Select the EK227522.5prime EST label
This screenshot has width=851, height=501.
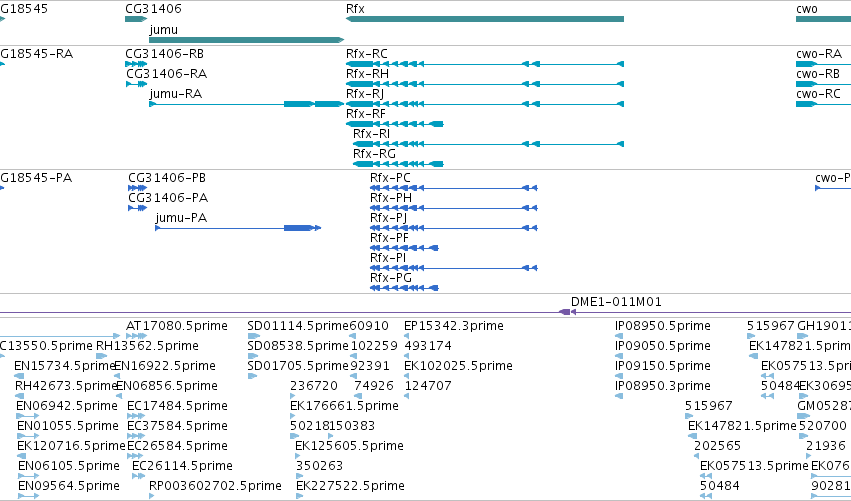click(350, 486)
